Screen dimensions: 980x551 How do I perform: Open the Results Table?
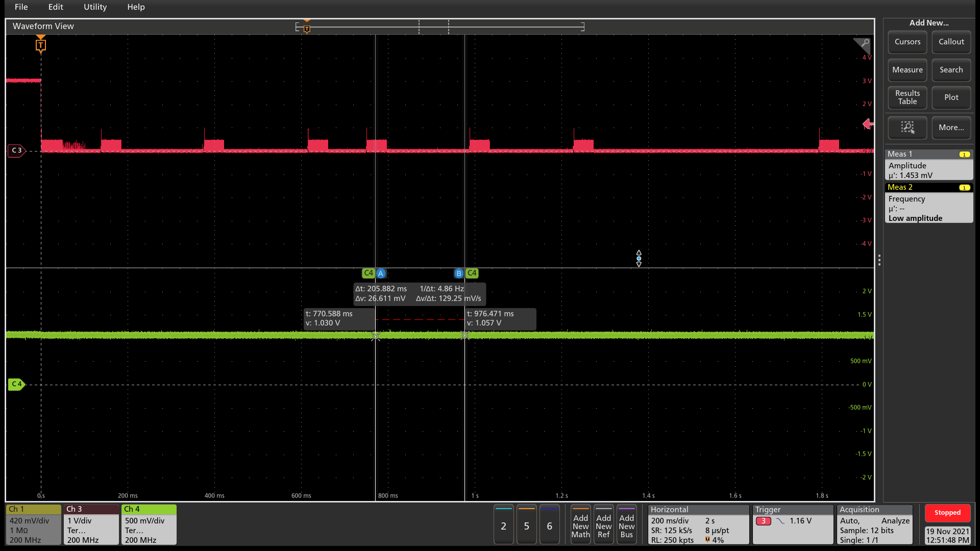(x=908, y=97)
